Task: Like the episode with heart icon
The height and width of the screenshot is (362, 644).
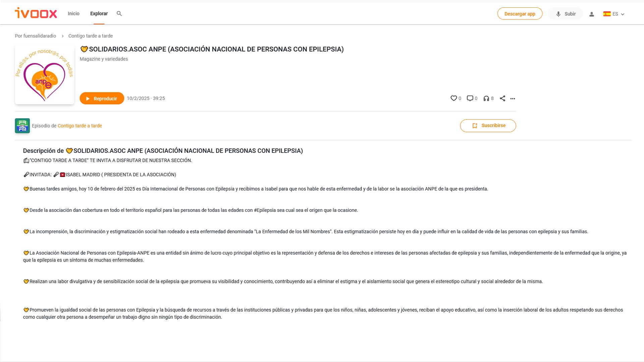Action: (453, 98)
